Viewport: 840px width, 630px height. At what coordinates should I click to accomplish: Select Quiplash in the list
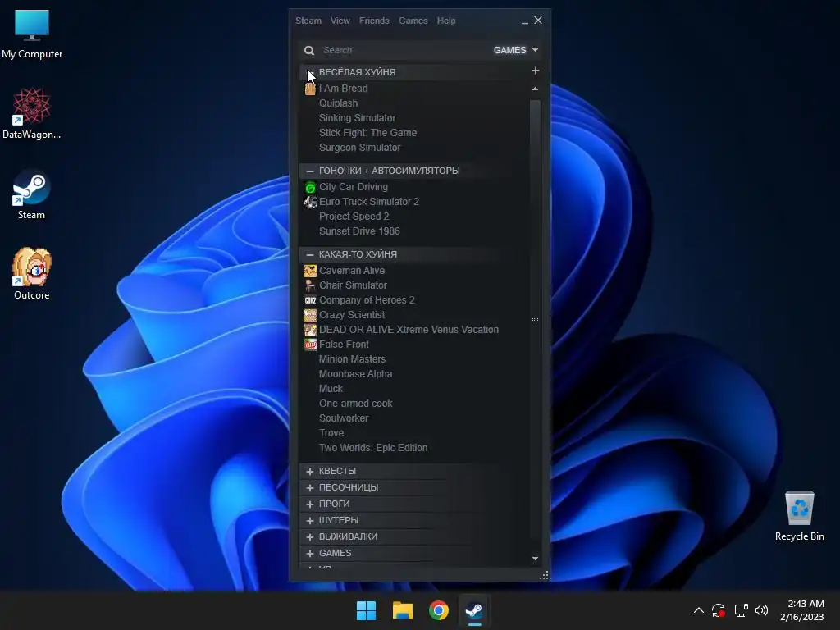pyautogui.click(x=339, y=103)
